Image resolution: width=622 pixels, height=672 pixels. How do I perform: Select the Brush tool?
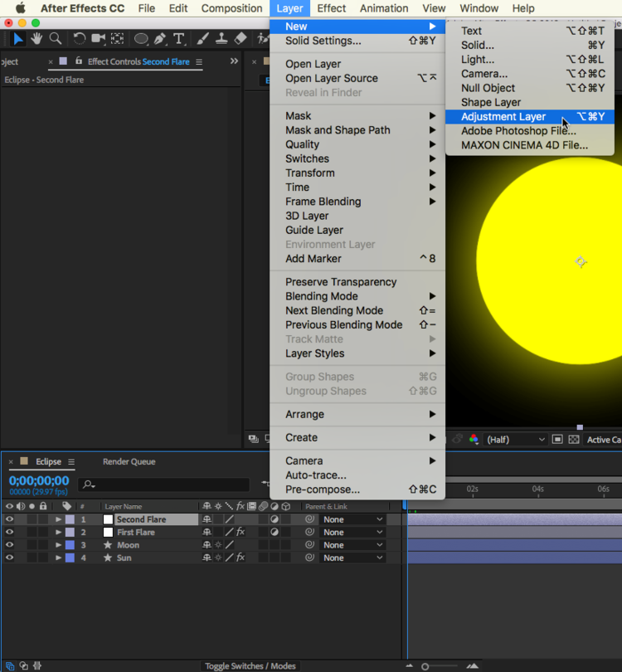pyautogui.click(x=203, y=39)
